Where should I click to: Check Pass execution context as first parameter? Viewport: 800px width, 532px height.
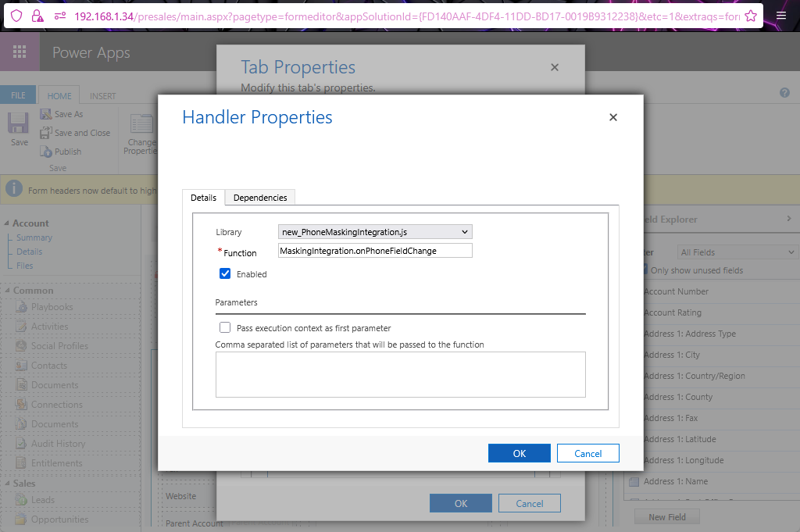(225, 328)
